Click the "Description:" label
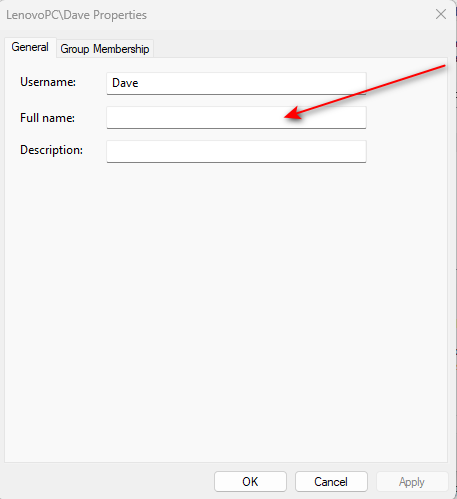The height and width of the screenshot is (499, 457). tap(51, 150)
